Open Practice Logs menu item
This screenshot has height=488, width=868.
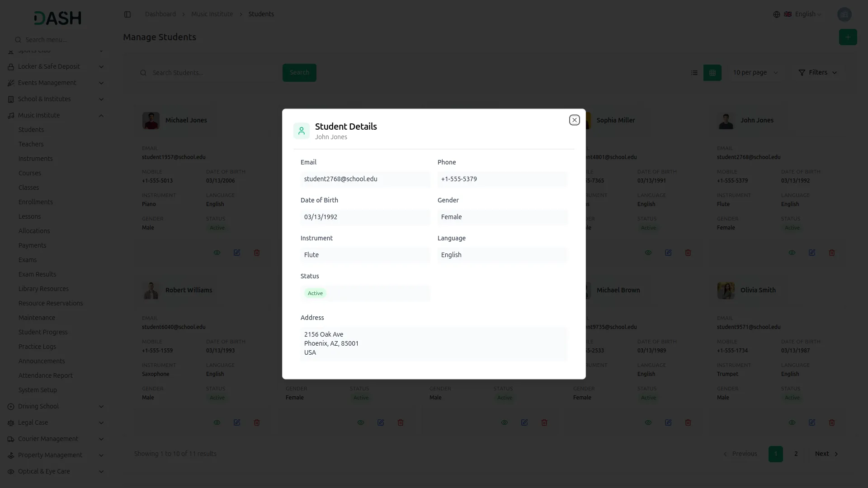coord(37,347)
